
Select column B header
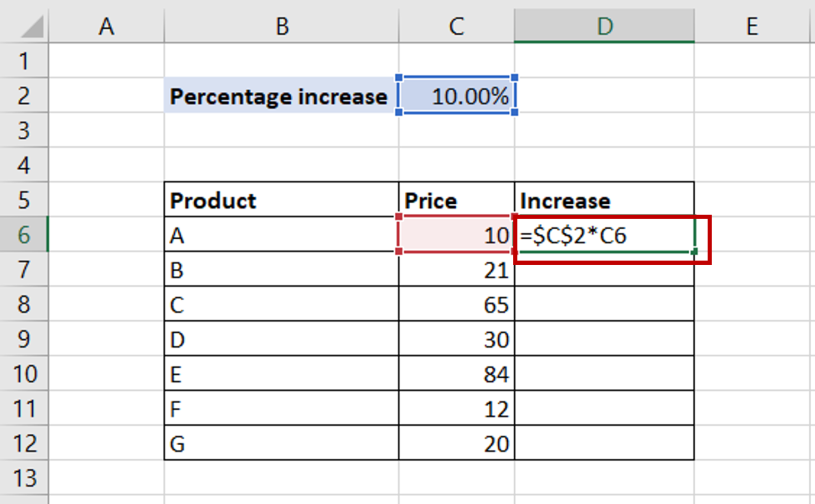point(281,26)
